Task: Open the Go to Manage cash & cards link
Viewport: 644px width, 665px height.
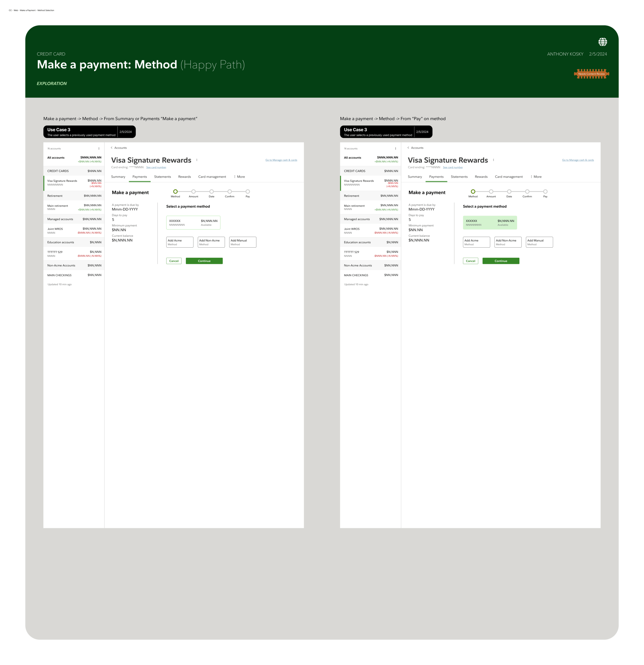Action: click(281, 160)
